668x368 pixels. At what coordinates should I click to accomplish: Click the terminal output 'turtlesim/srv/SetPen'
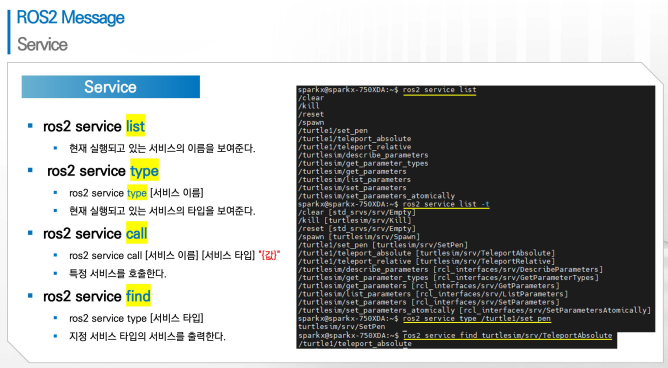click(x=341, y=327)
